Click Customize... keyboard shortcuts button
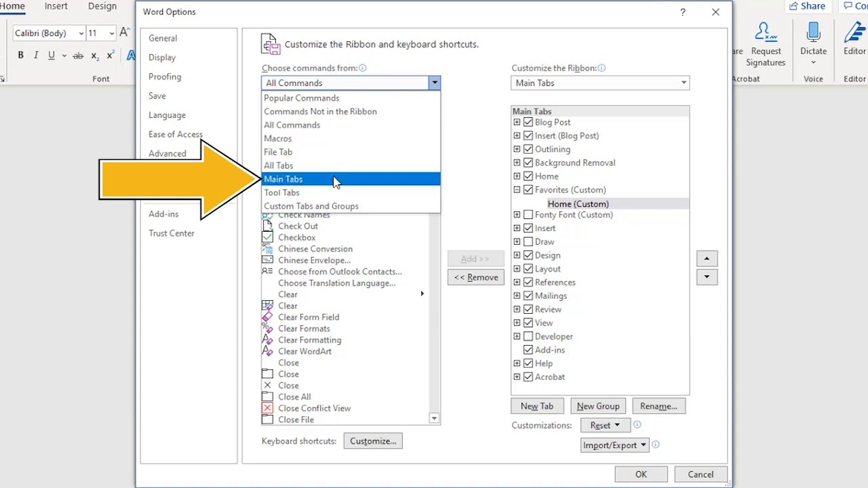Screen dimensions: 868x488 click(373, 441)
